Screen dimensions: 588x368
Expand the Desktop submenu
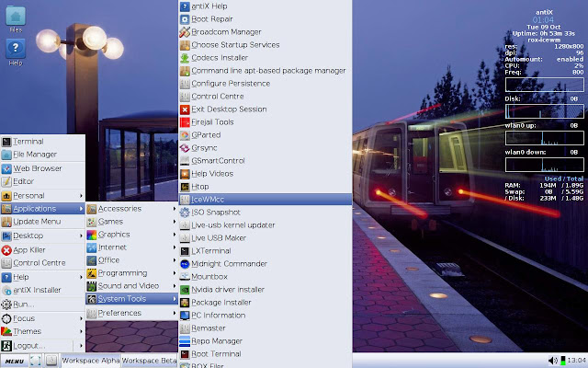click(x=43, y=236)
